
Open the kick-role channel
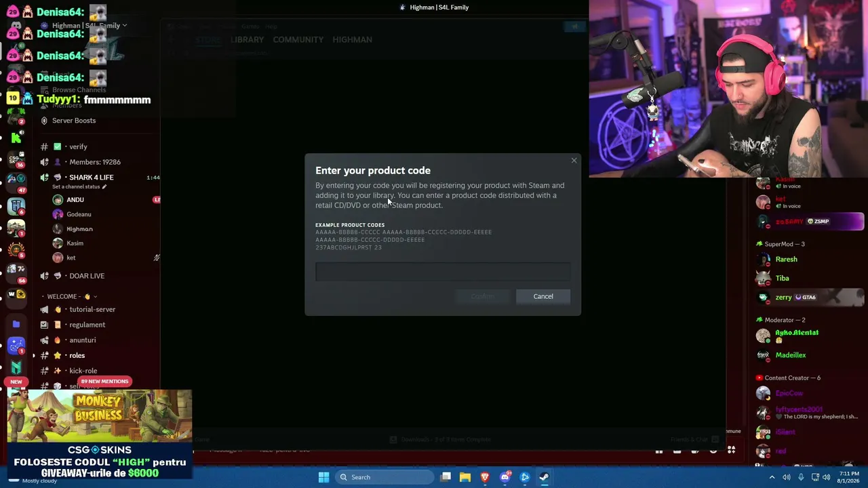[83, 371]
